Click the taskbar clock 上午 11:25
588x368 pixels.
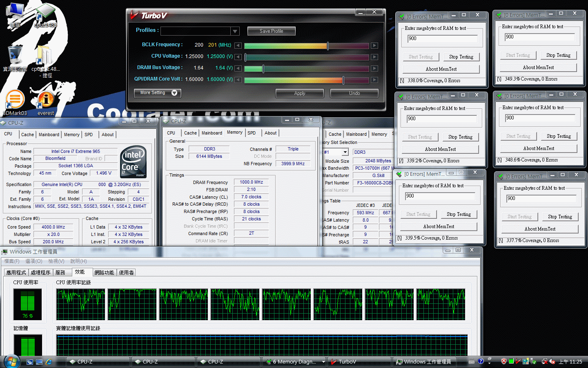pos(570,362)
